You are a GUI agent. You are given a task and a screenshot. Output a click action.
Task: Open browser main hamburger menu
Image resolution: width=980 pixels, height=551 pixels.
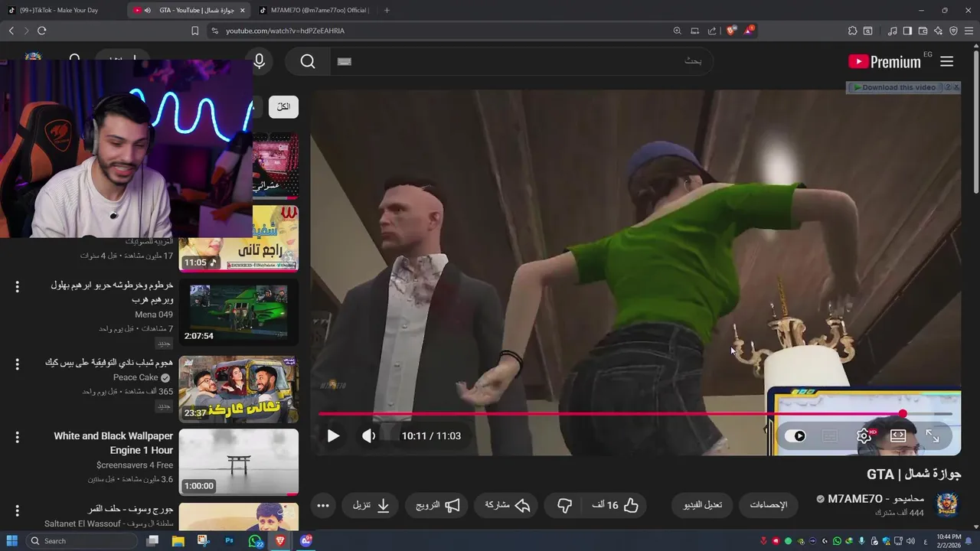[x=969, y=31]
